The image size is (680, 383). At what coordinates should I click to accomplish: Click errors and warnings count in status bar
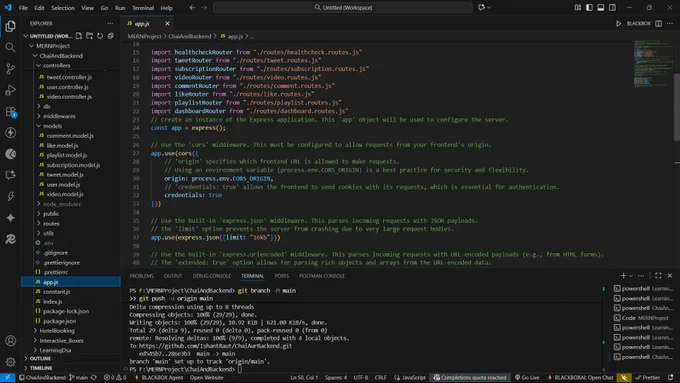click(115, 378)
